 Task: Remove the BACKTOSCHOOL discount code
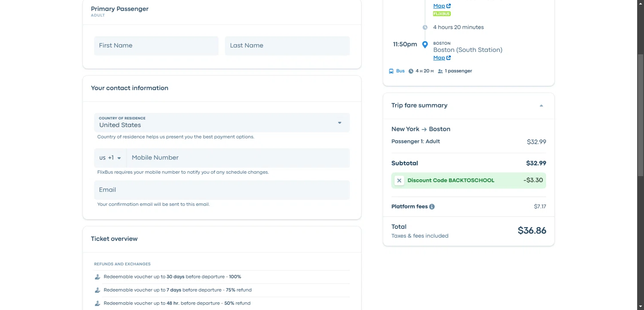click(399, 181)
